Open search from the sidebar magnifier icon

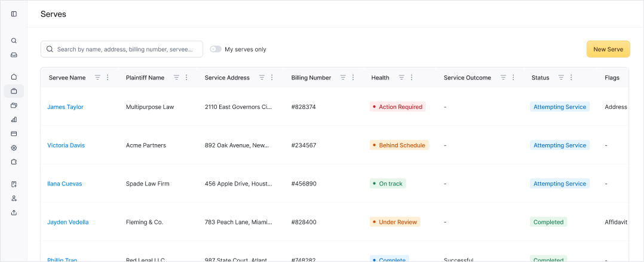(14, 41)
